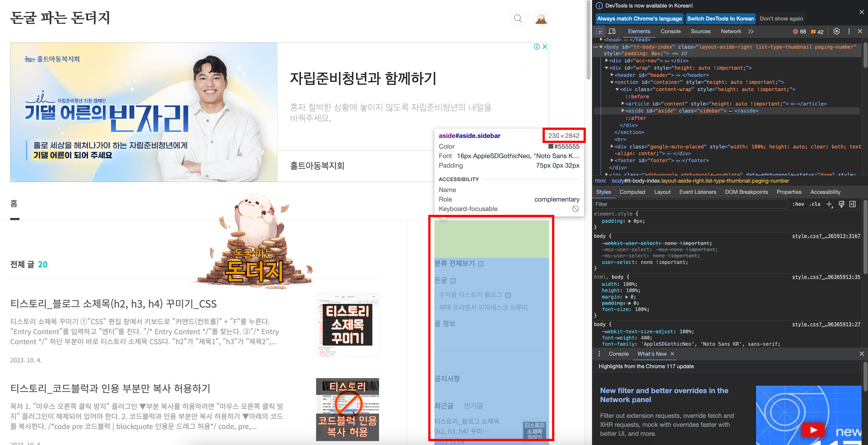The height and width of the screenshot is (445, 868).
Task: Expand the article content node
Action: click(x=623, y=104)
